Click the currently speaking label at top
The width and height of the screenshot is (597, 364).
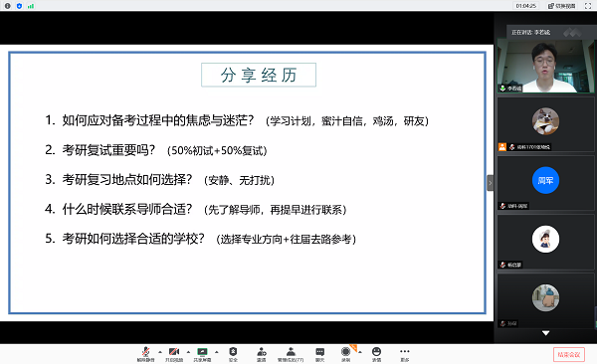coord(530,33)
